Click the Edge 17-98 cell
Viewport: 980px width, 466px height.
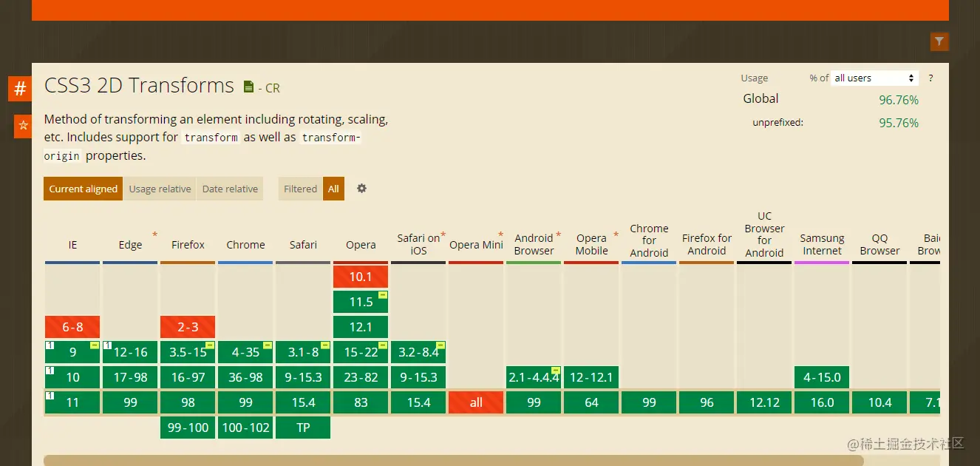(130, 377)
